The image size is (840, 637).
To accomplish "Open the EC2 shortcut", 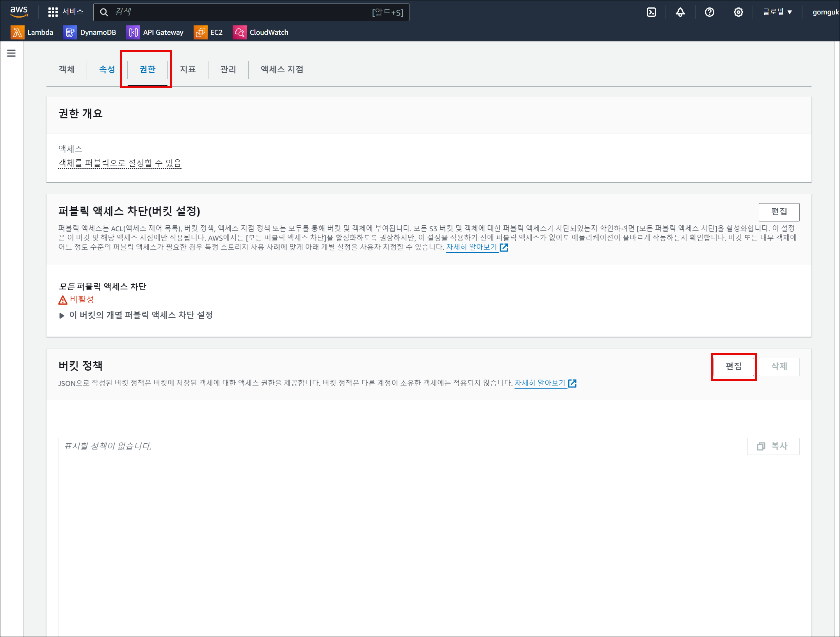I will point(208,32).
